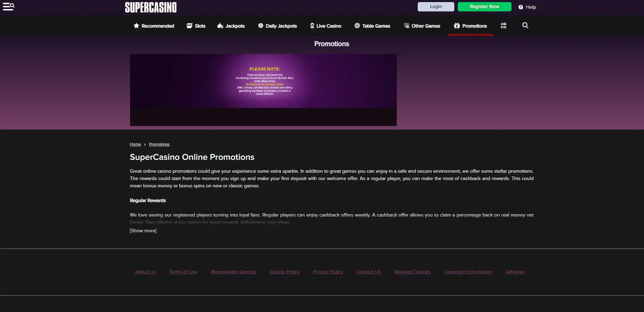Select the Promotions tab label
This screenshot has width=644, height=312.
click(x=475, y=26)
